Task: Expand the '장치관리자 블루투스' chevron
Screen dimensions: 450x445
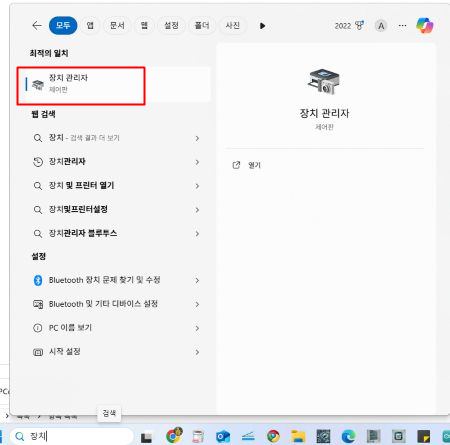Action: [x=197, y=233]
